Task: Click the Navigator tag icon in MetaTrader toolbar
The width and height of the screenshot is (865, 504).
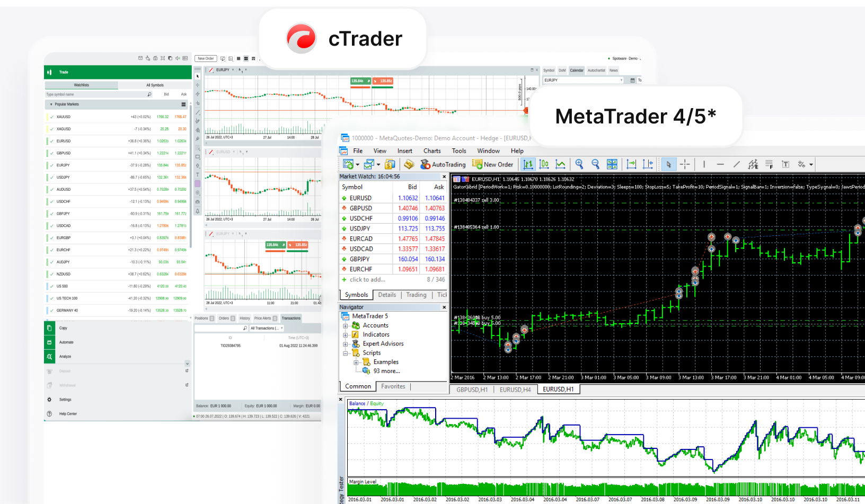Action: (409, 164)
